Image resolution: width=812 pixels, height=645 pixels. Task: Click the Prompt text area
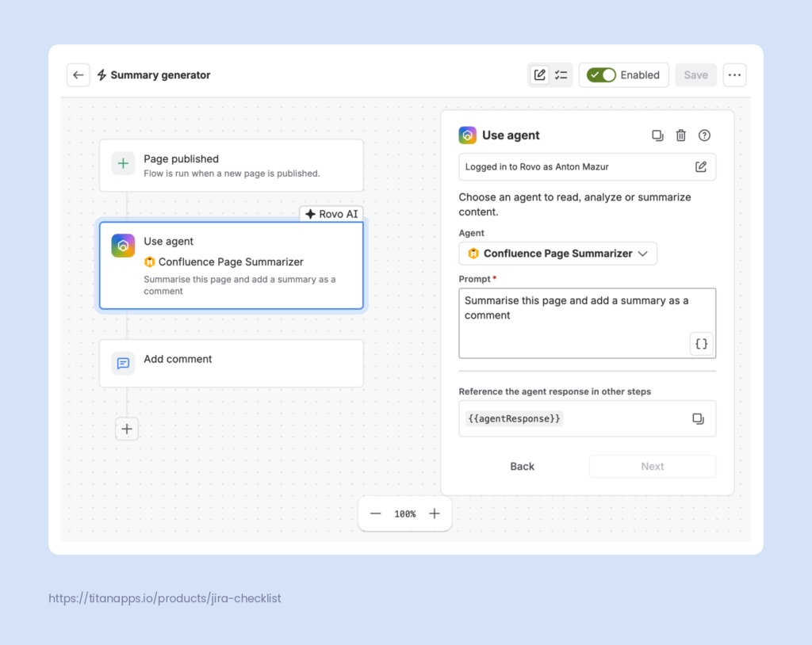tap(588, 323)
